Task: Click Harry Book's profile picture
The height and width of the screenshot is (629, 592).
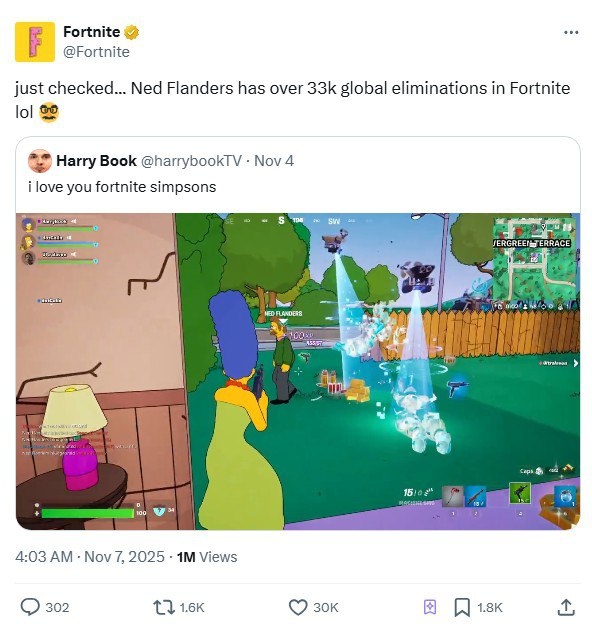Action: point(40,161)
